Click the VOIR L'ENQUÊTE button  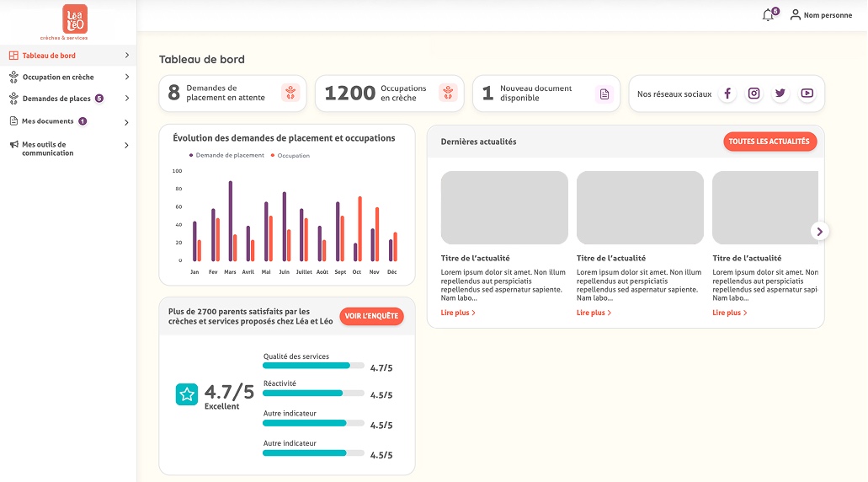[371, 316]
